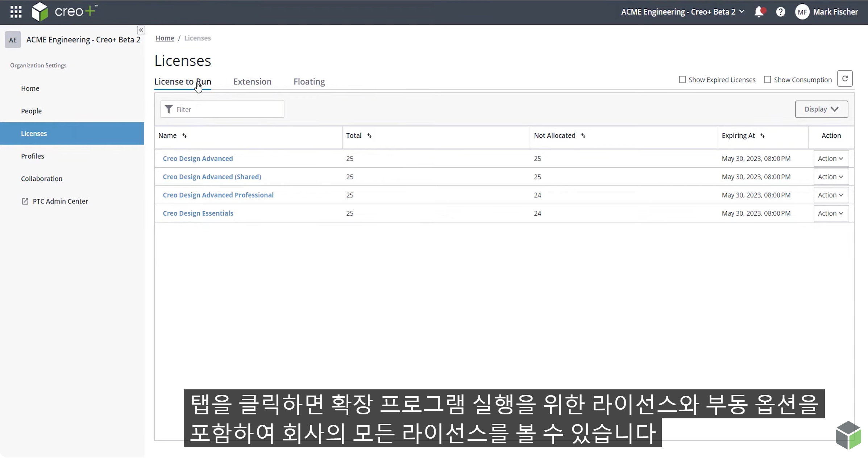Viewport: 868px width, 460px height.
Task: Open PTC Admin Center link
Action: tap(60, 201)
